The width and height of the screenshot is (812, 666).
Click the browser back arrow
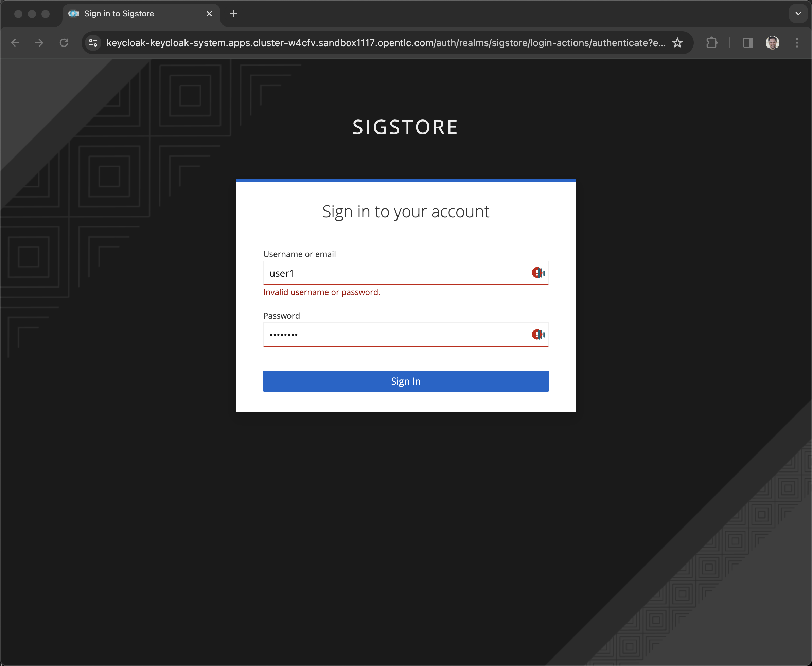click(15, 42)
